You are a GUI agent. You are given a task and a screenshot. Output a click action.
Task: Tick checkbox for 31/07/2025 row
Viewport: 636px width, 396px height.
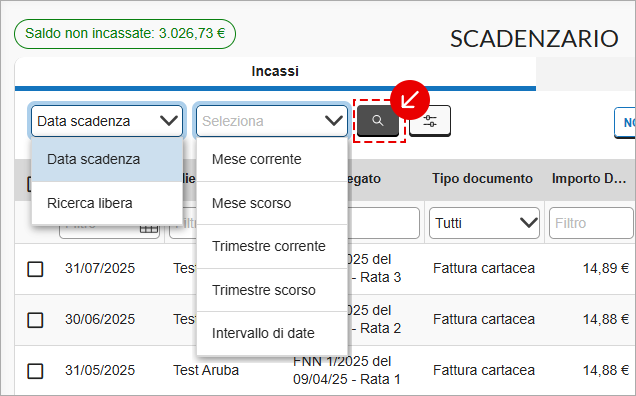35,269
